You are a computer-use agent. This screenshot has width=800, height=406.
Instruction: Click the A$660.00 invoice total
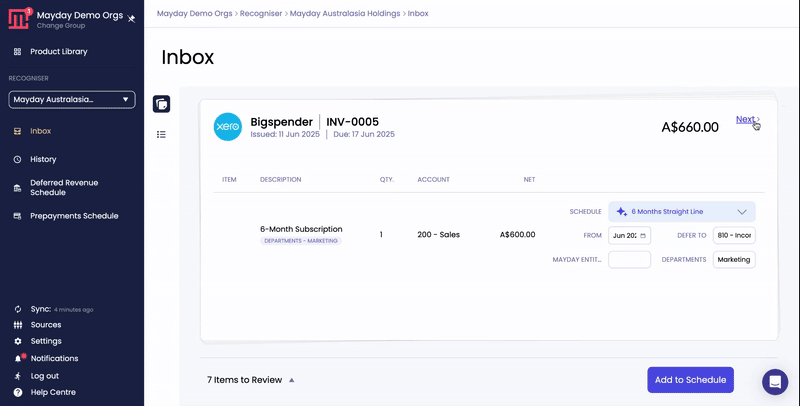click(x=690, y=127)
